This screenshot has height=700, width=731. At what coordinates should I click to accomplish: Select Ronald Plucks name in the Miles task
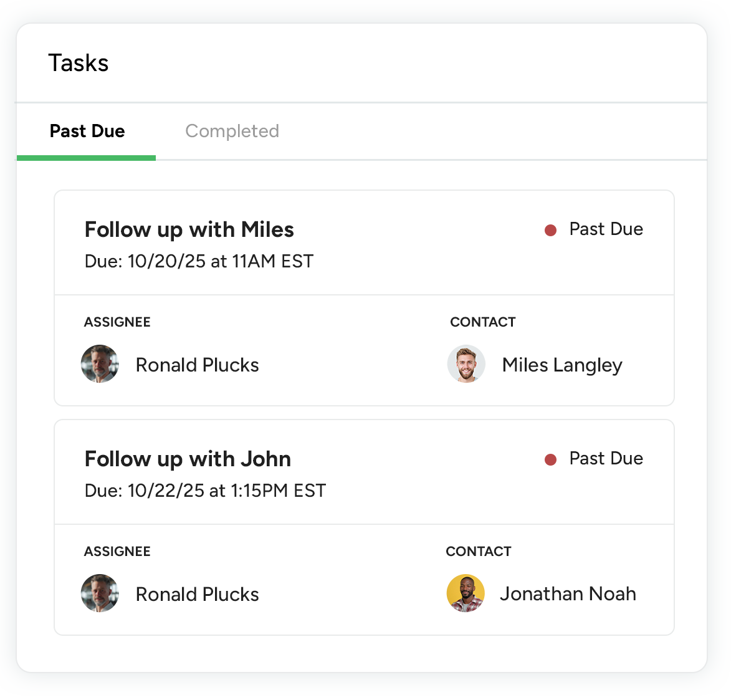click(197, 365)
